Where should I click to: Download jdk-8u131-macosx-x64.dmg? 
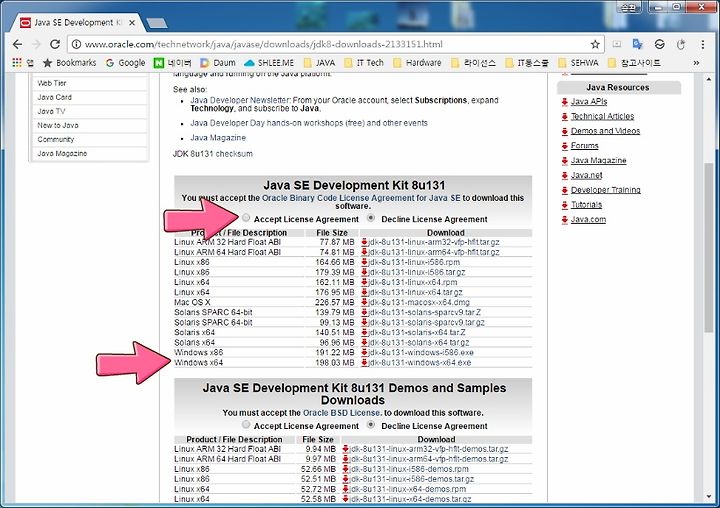(419, 302)
